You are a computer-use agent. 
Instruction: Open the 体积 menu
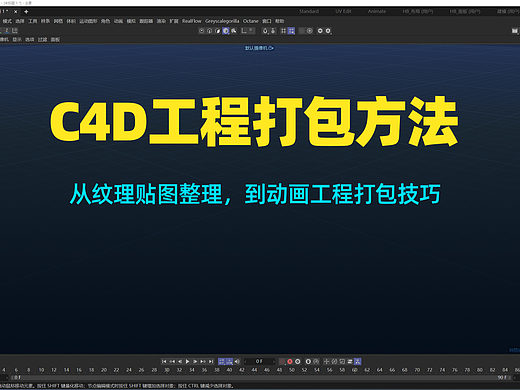pyautogui.click(x=71, y=21)
